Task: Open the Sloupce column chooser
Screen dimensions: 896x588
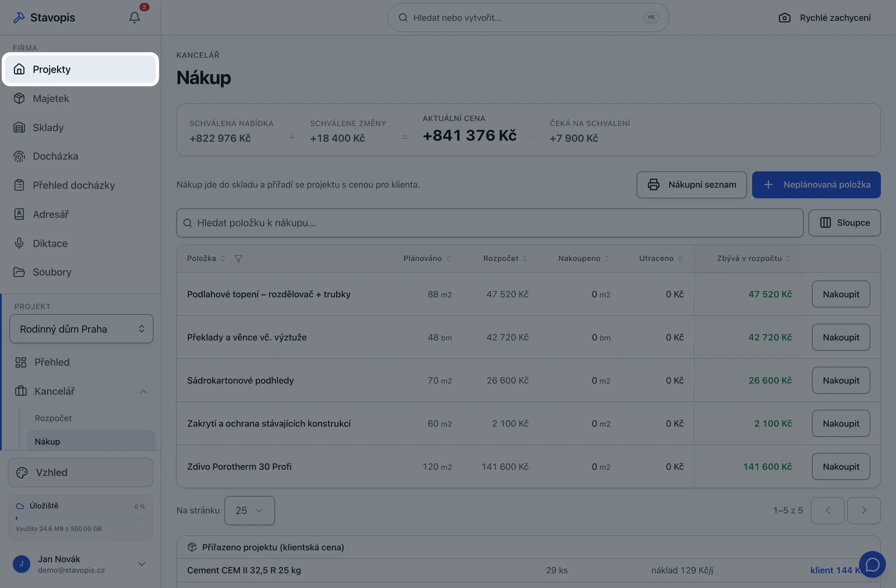Action: pos(844,223)
